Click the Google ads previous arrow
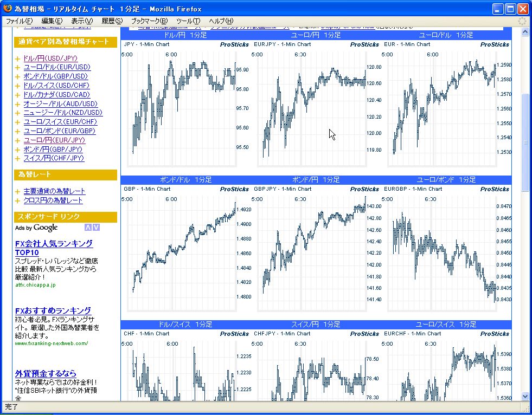 [88, 228]
